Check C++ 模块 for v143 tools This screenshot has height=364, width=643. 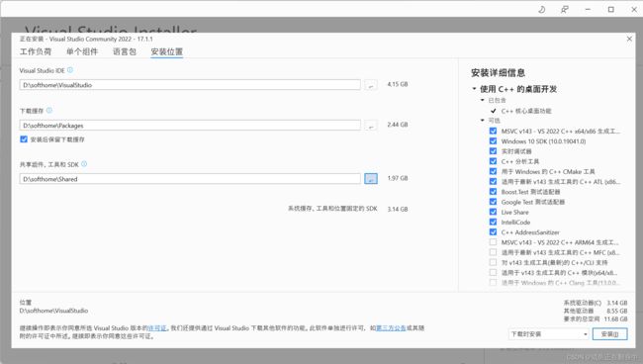tap(493, 273)
